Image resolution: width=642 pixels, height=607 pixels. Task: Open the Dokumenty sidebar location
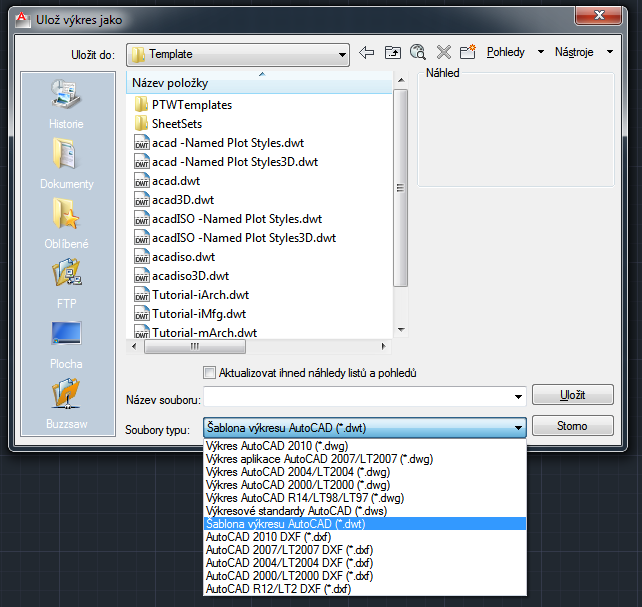(x=66, y=164)
